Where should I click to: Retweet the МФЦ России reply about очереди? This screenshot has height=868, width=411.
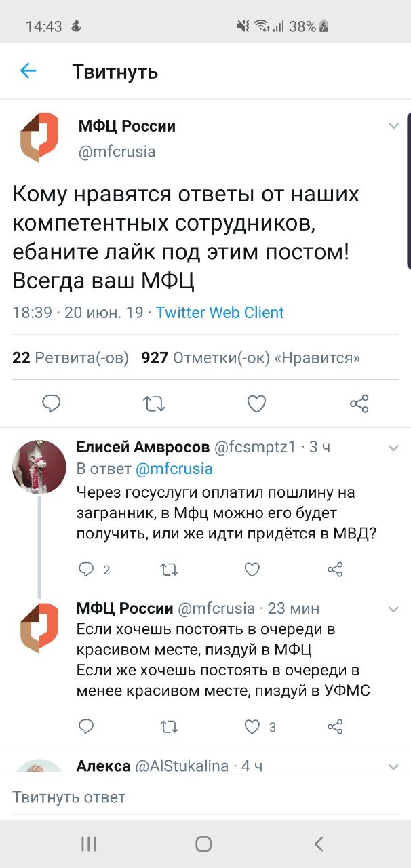(x=168, y=727)
